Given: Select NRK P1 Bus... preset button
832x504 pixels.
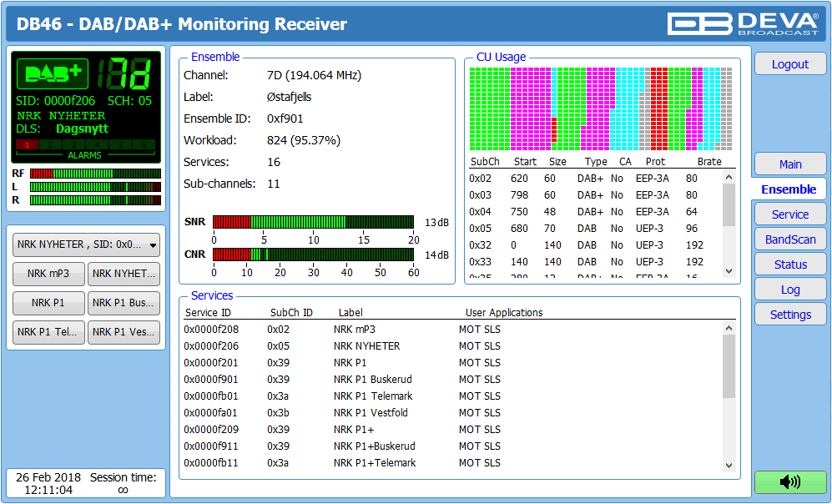Looking at the screenshot, I should tap(124, 303).
